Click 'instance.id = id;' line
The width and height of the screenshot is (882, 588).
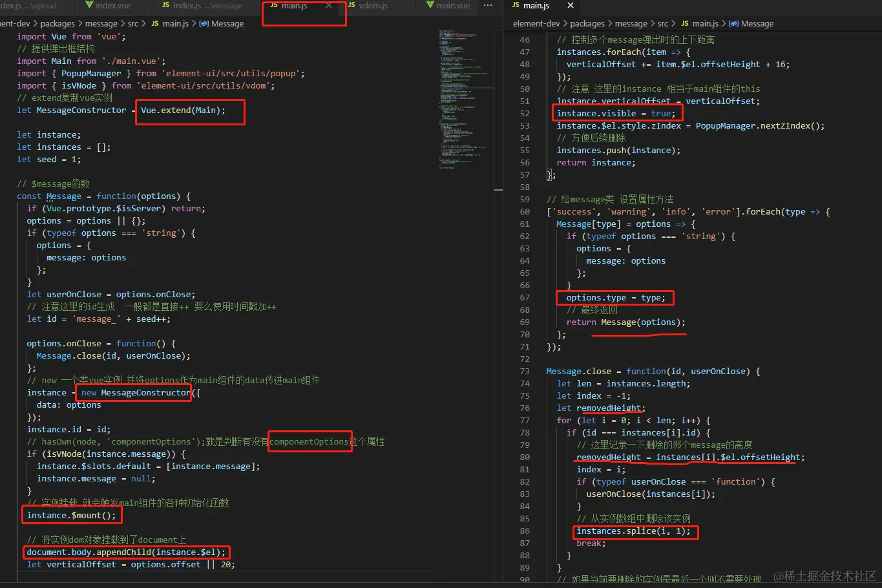click(68, 429)
